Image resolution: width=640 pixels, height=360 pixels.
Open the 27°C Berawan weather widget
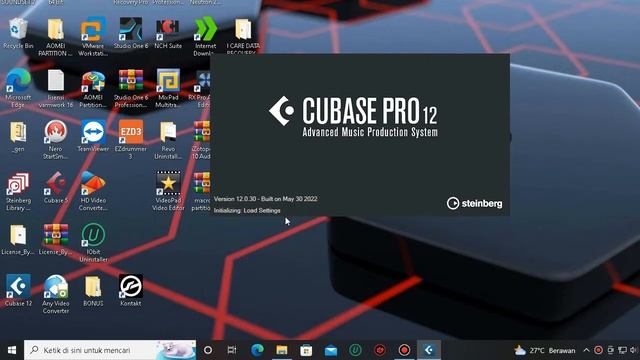point(545,350)
